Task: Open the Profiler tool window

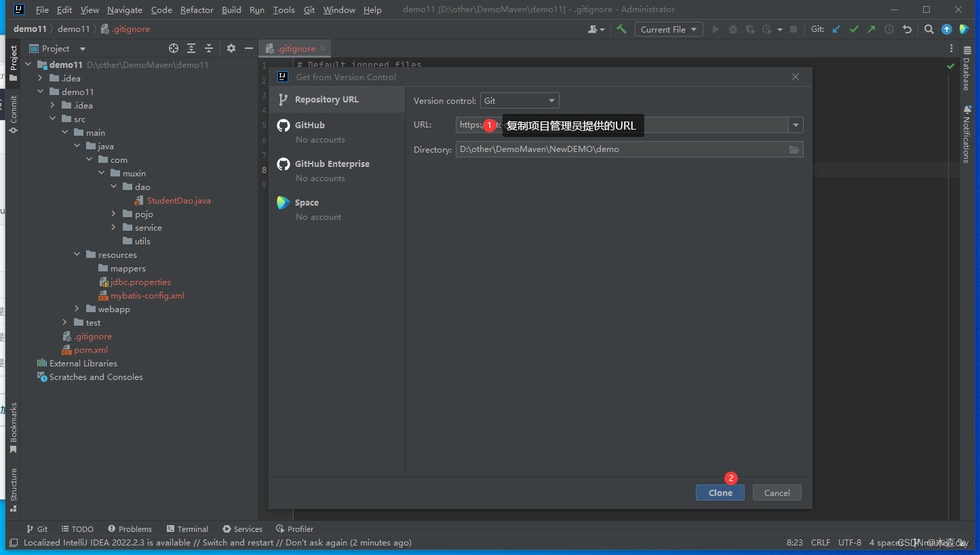Action: pyautogui.click(x=295, y=529)
